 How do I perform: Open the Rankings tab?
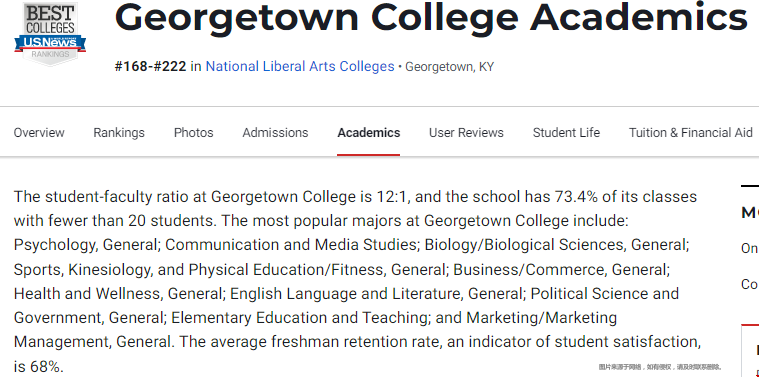coord(119,133)
